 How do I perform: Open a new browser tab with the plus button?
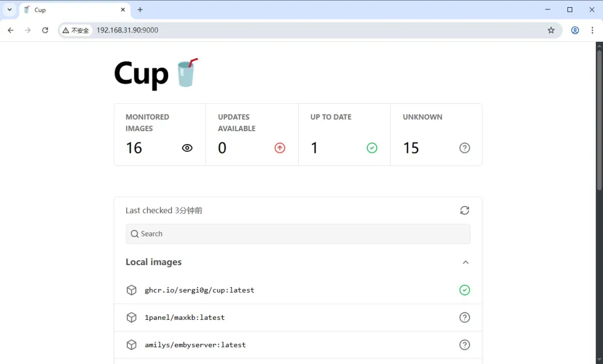pos(140,9)
